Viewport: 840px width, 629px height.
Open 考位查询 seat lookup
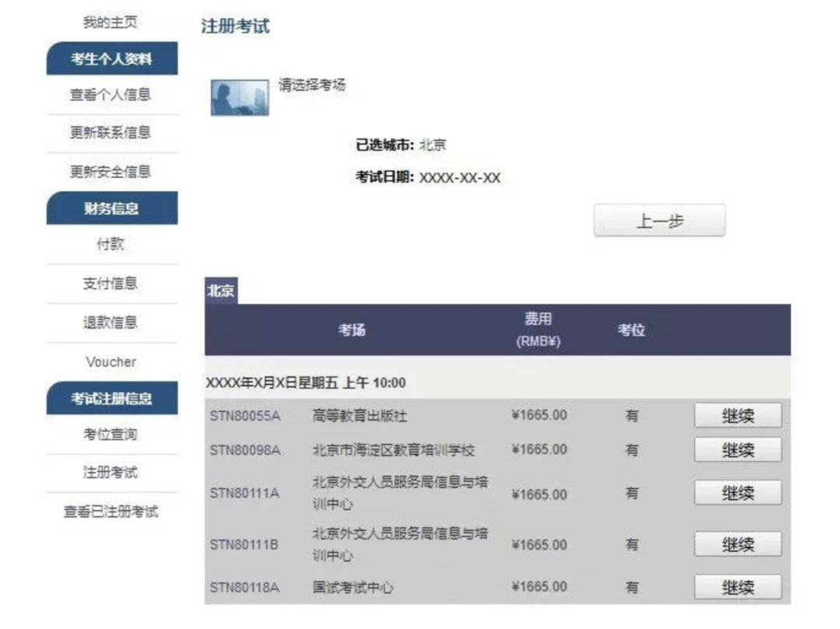(x=110, y=434)
